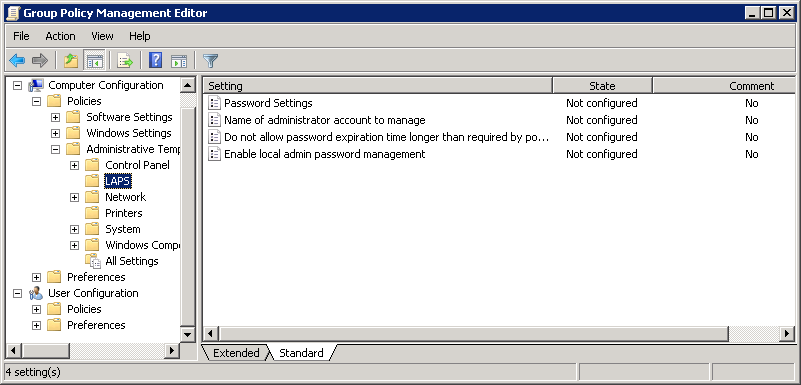Viewport: 801px width, 385px height.
Task: Open the Action menu
Action: pos(60,36)
